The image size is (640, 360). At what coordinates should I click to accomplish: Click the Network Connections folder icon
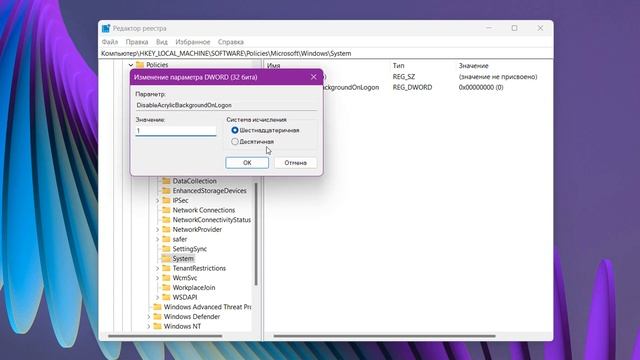coord(166,210)
